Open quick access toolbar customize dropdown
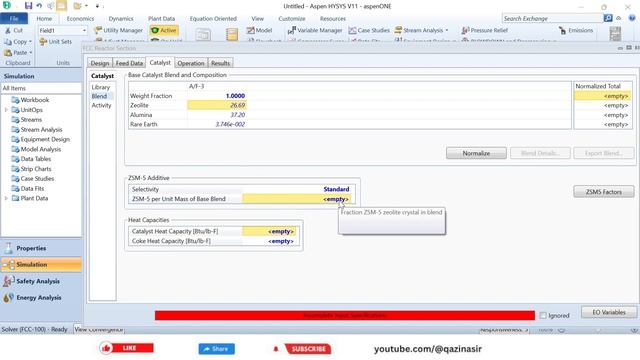 [98, 6]
